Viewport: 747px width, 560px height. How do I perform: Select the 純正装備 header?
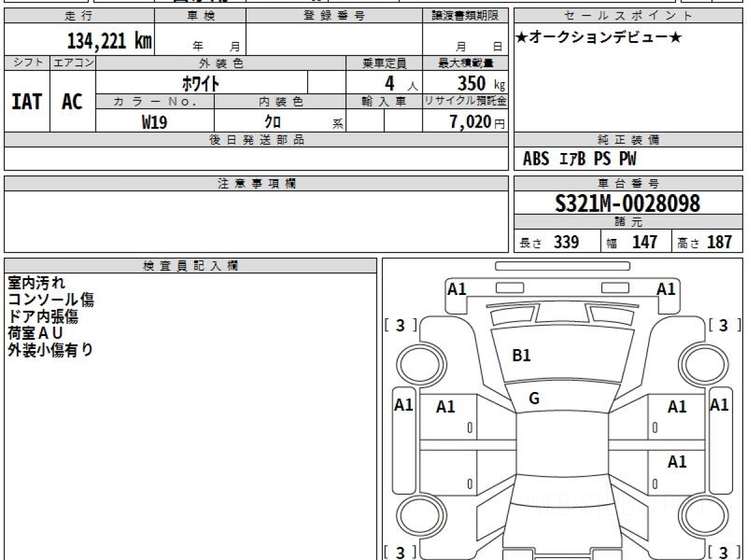[x=629, y=140]
